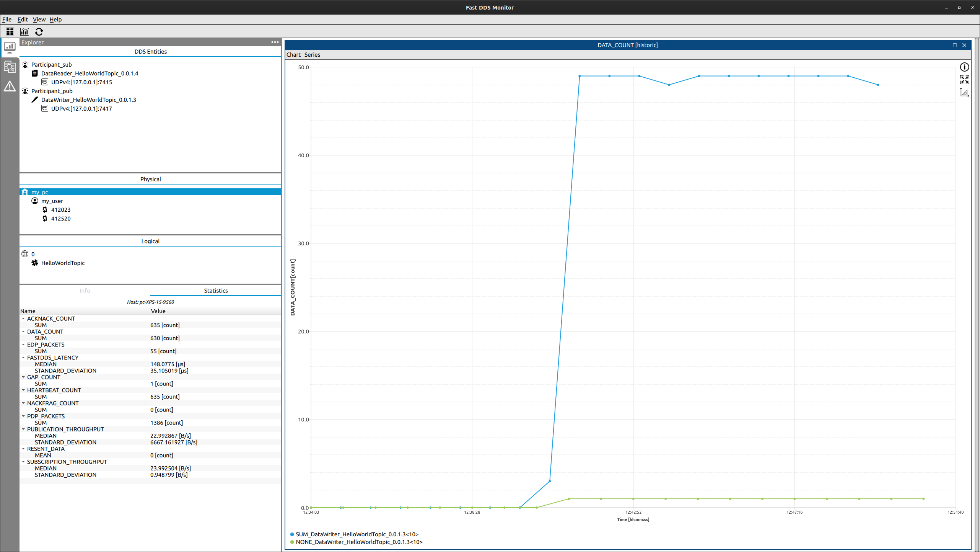Click the chart info icon

tap(964, 67)
